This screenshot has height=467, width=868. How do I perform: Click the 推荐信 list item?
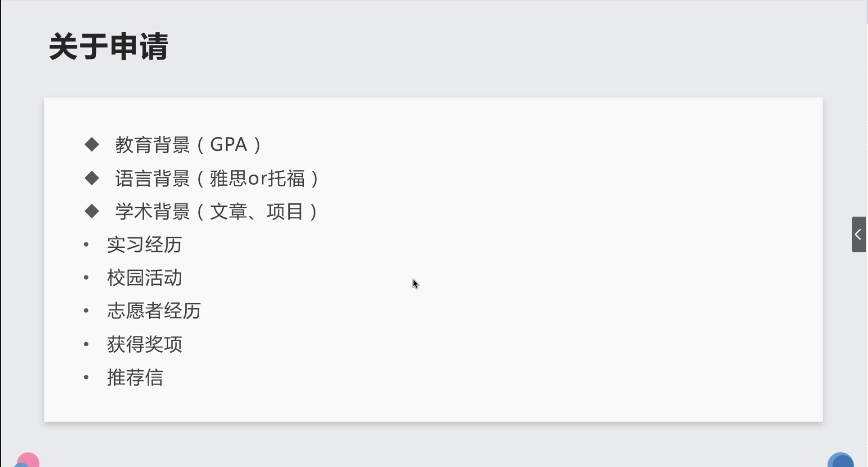[x=135, y=377]
